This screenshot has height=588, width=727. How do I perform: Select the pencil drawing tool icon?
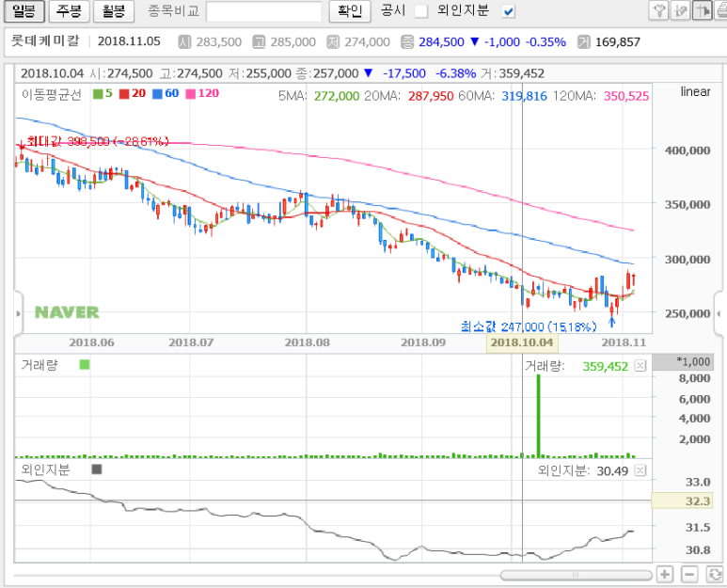[680, 10]
